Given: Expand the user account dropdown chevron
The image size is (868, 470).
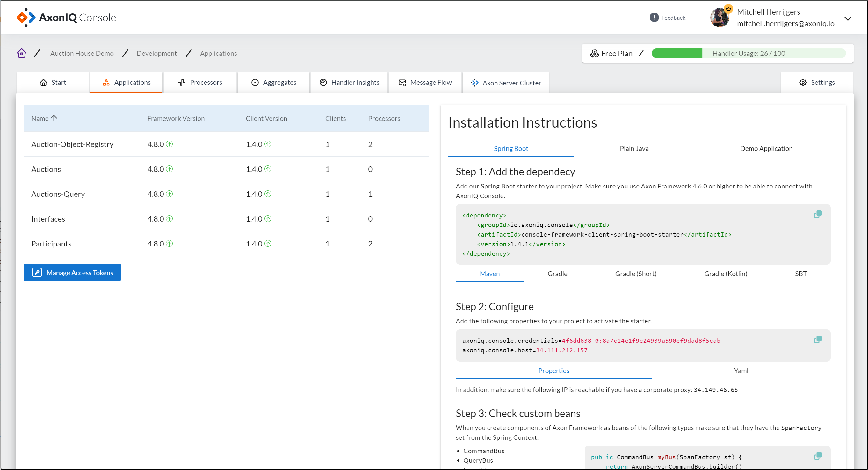Looking at the screenshot, I should [x=848, y=18].
